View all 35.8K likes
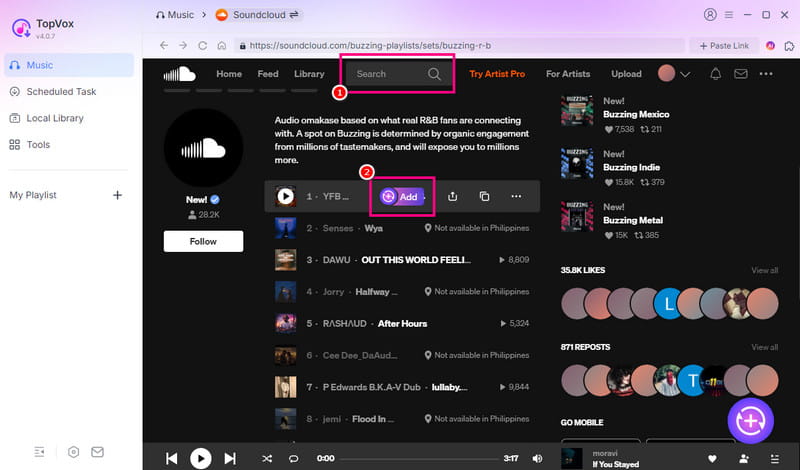 click(764, 270)
